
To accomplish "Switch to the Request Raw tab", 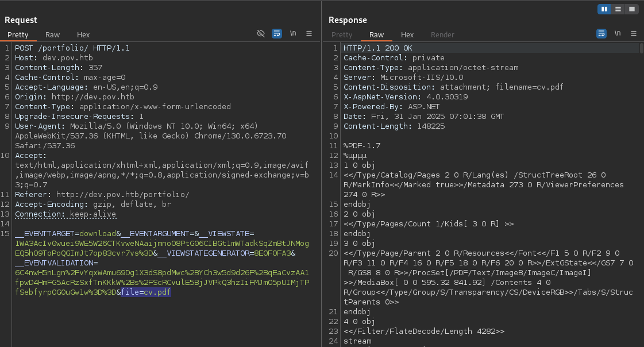I will coord(53,35).
